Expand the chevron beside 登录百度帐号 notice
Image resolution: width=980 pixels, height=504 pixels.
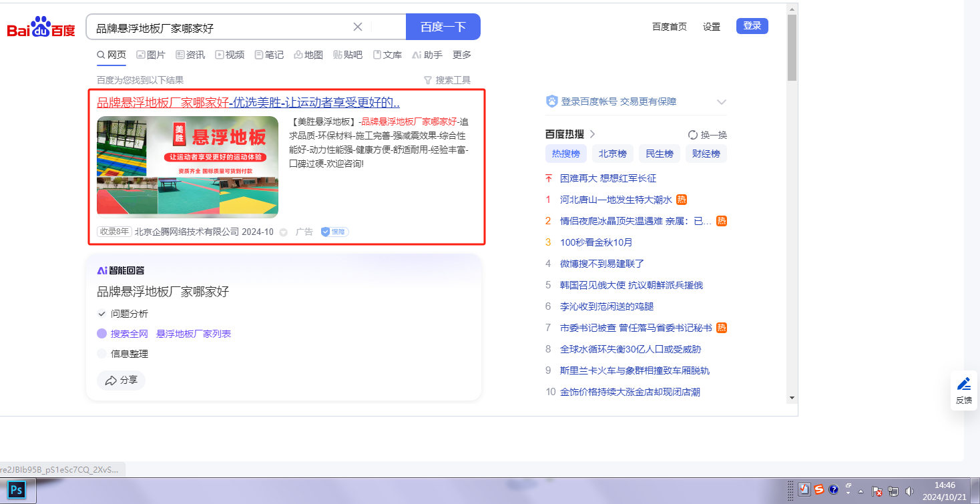(x=721, y=102)
